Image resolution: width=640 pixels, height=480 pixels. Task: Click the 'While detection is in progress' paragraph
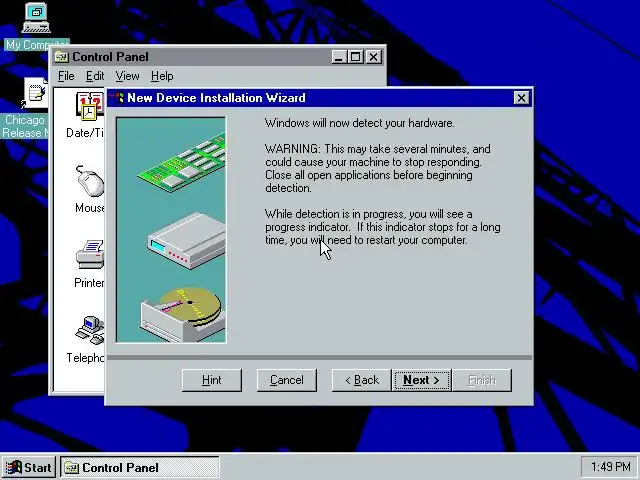pyautogui.click(x=383, y=227)
